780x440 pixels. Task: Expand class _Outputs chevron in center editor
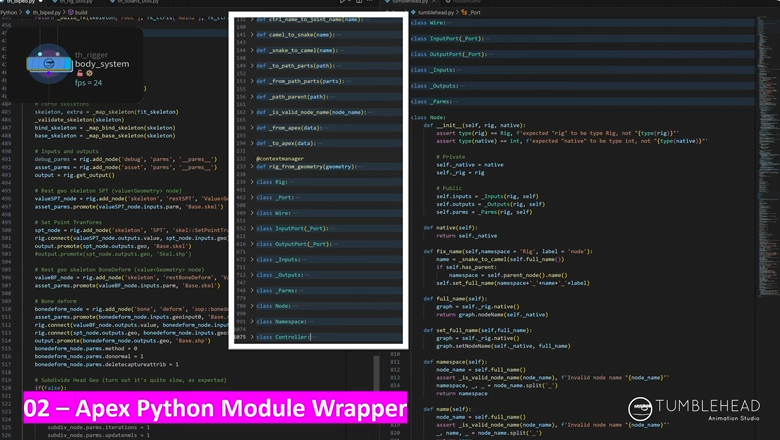coord(252,275)
